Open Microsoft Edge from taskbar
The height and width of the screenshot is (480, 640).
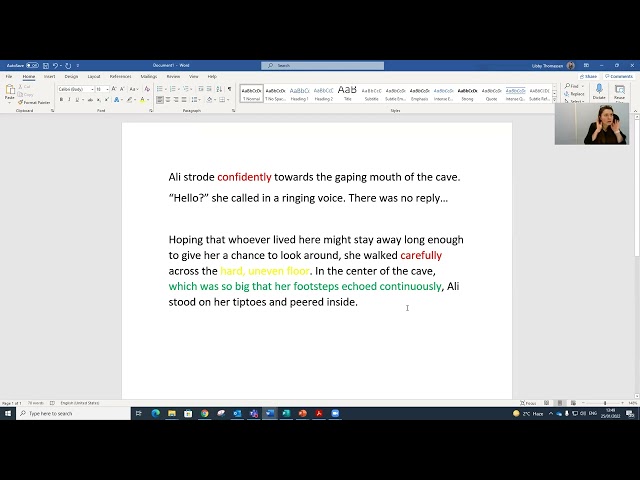pyautogui.click(x=156, y=413)
